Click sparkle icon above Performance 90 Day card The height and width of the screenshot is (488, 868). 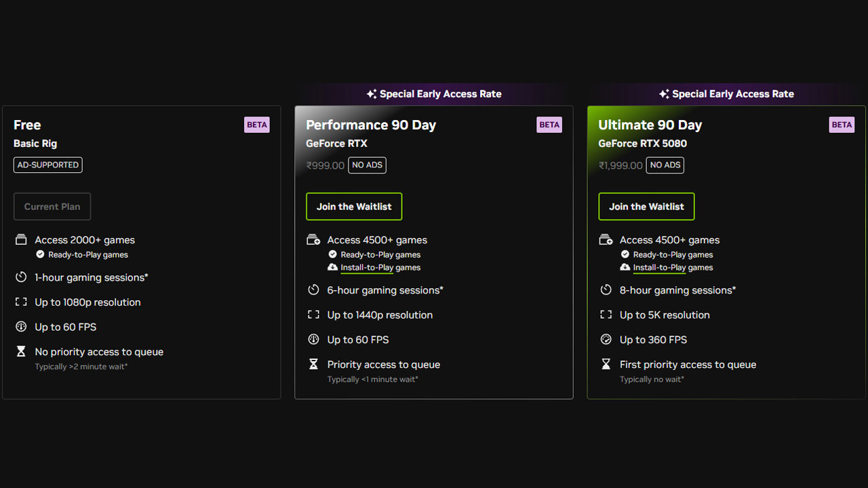[371, 94]
